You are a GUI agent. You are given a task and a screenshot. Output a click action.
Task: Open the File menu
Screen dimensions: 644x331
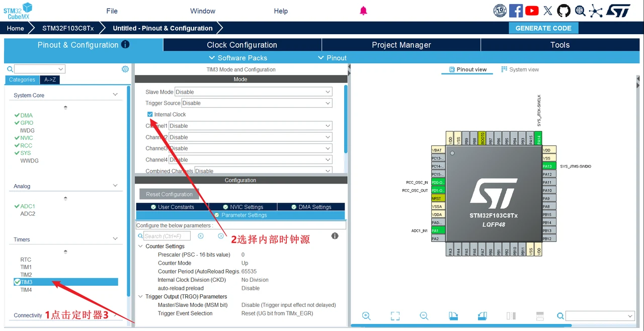click(x=112, y=11)
